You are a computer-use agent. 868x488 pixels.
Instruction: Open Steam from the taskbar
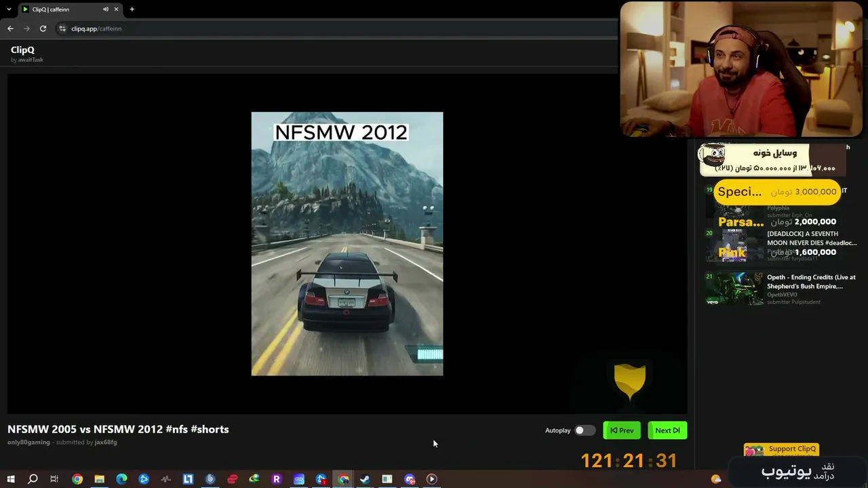click(365, 479)
